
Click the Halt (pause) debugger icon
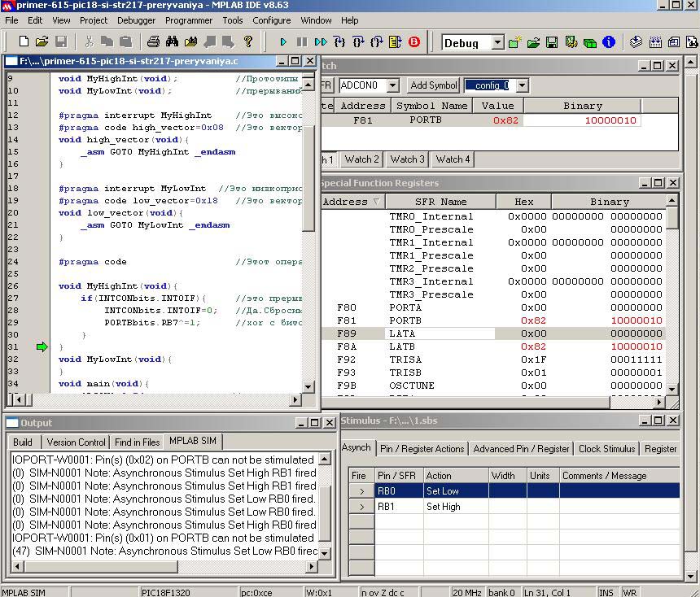click(x=302, y=42)
